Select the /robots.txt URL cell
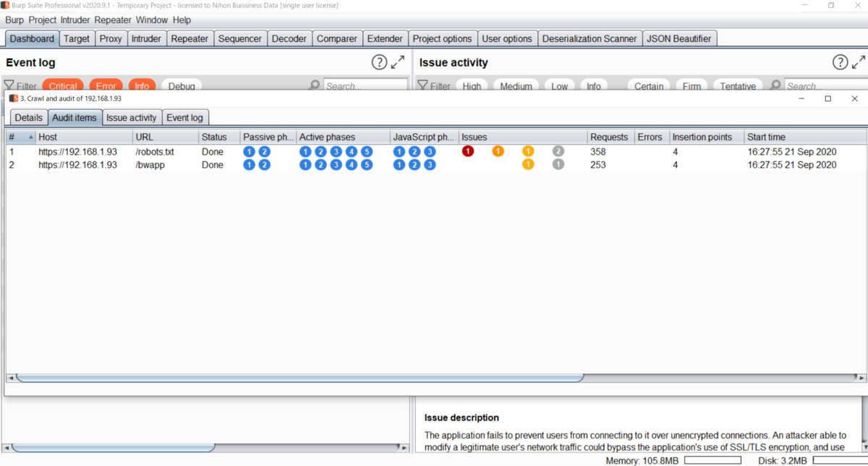Viewport: 868px width, 466px height. point(166,152)
